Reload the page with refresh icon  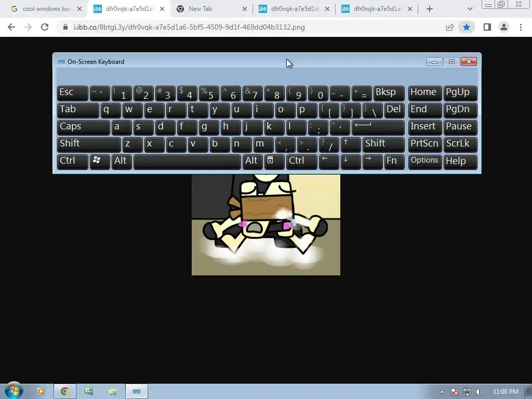coord(45,27)
